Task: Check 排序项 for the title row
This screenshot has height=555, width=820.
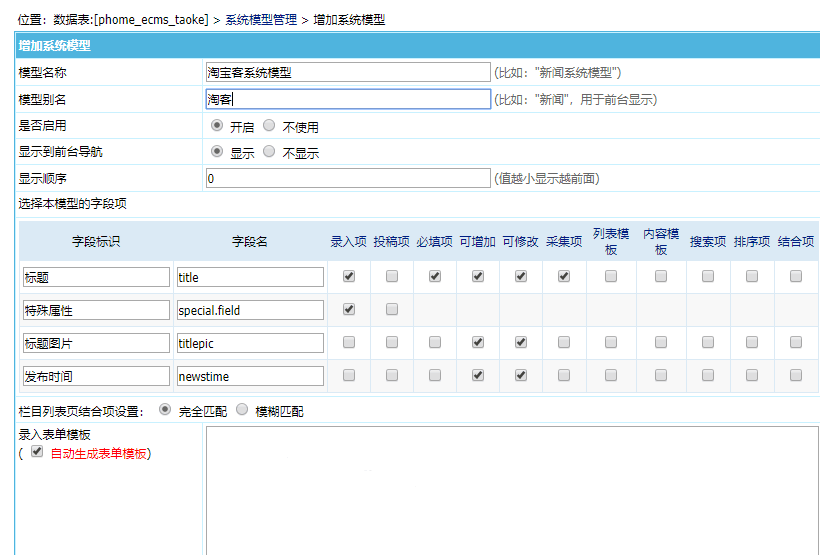Action: 752,276
